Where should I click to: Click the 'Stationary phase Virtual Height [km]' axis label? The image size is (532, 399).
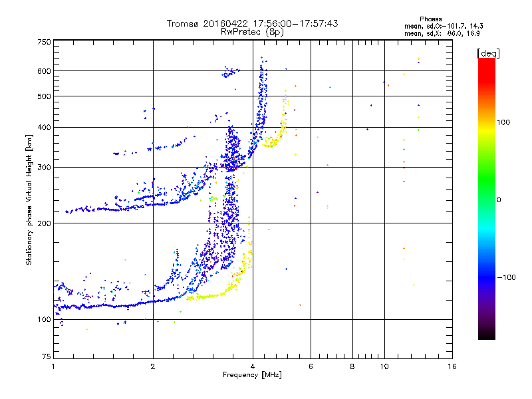point(29,199)
